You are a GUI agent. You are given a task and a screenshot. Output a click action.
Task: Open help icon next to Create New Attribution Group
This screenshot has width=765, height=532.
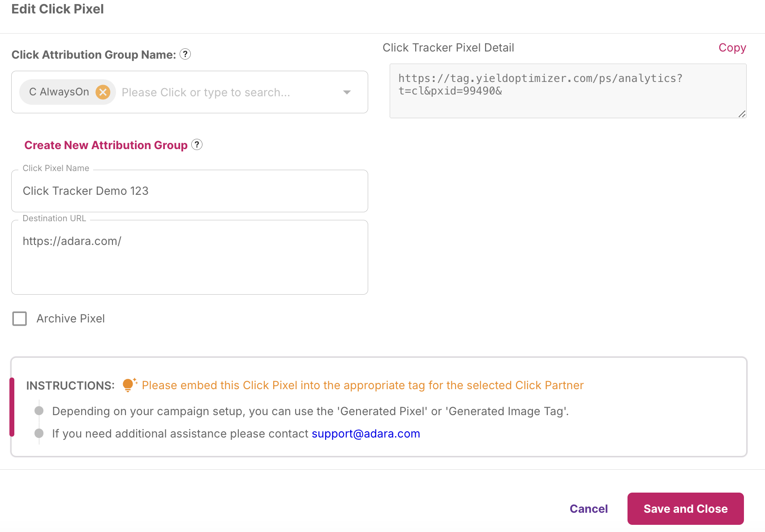click(x=197, y=145)
